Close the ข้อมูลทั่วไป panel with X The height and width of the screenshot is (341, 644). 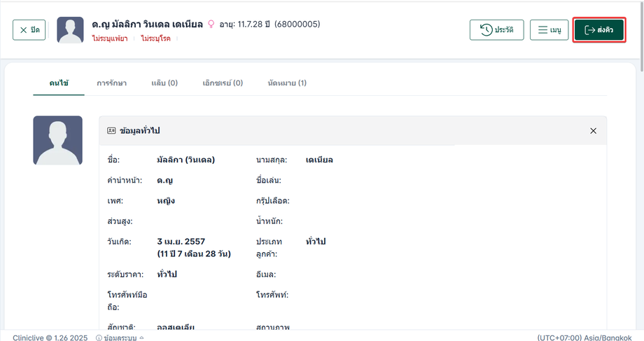[593, 131]
